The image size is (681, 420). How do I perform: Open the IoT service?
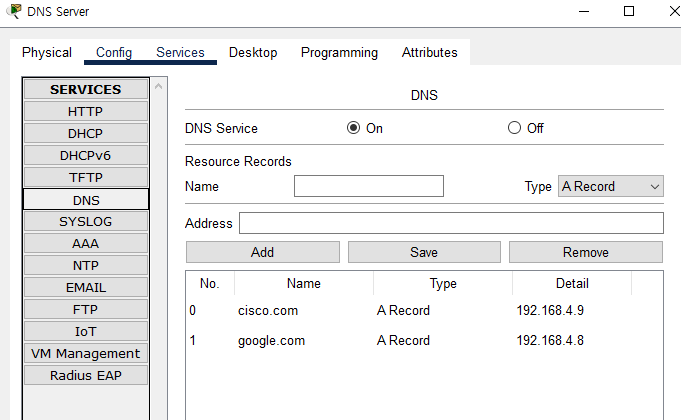pyautogui.click(x=86, y=331)
